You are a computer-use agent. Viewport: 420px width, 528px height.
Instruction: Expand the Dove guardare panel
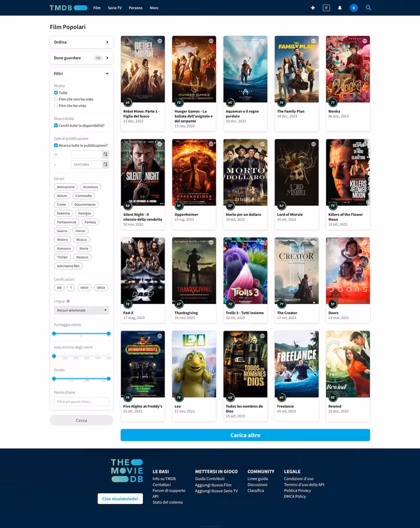(x=81, y=58)
